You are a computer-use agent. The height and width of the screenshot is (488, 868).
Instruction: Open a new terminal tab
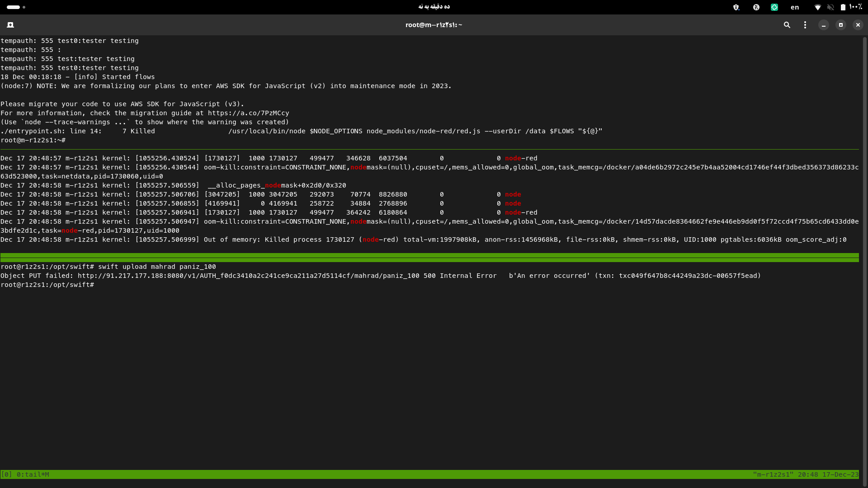[x=10, y=25]
